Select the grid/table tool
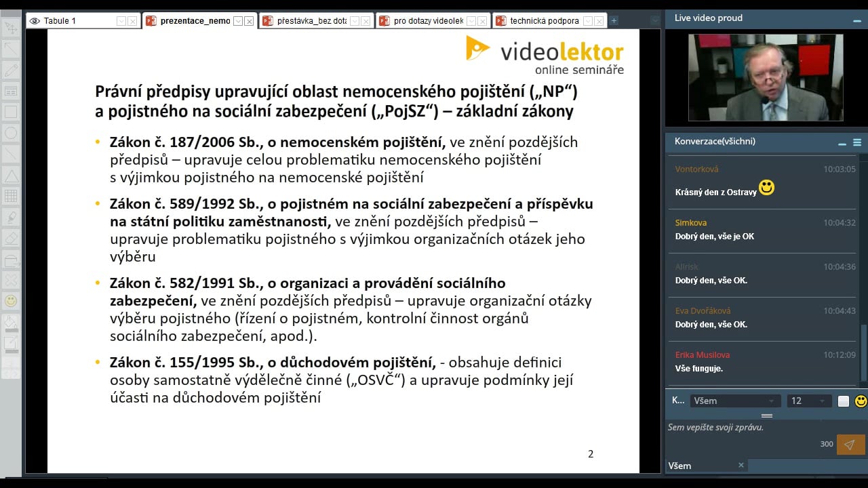The width and height of the screenshot is (868, 488). pos(11,197)
